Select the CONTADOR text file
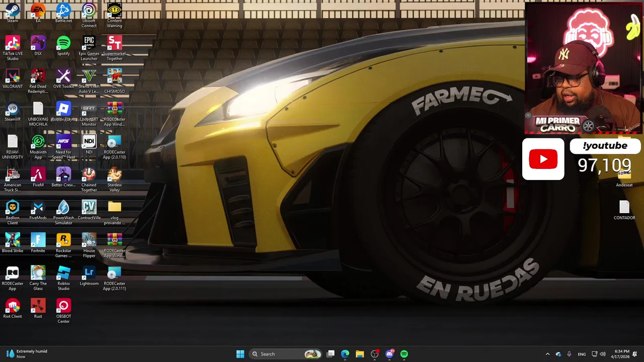This screenshot has height=362, width=644. click(x=624, y=210)
